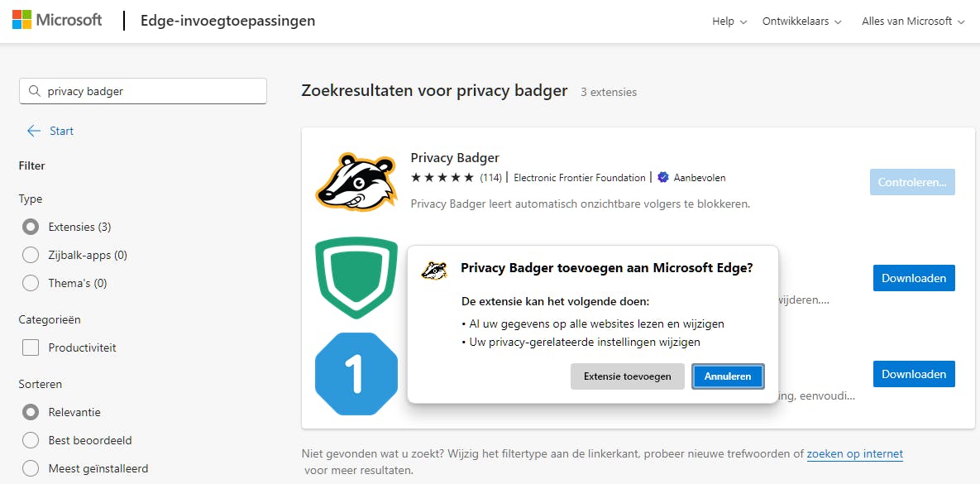Click Extensie toevoegen button
Screen dimensions: 980x484
coord(627,376)
